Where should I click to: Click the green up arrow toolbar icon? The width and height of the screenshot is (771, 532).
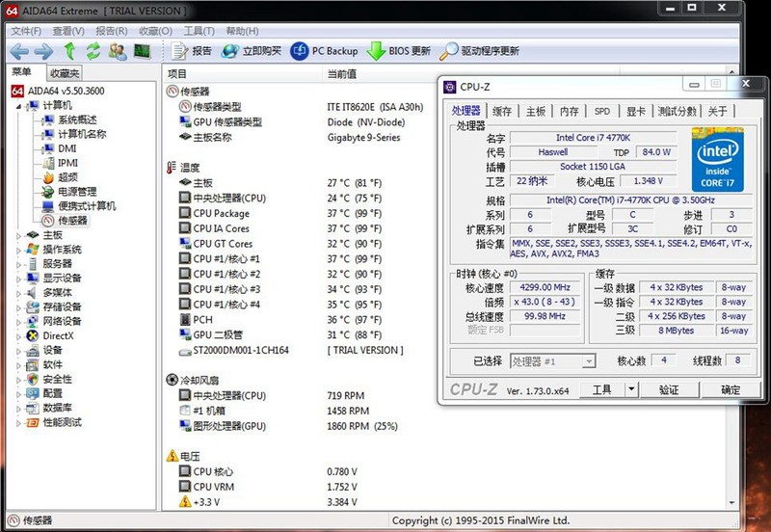point(69,51)
